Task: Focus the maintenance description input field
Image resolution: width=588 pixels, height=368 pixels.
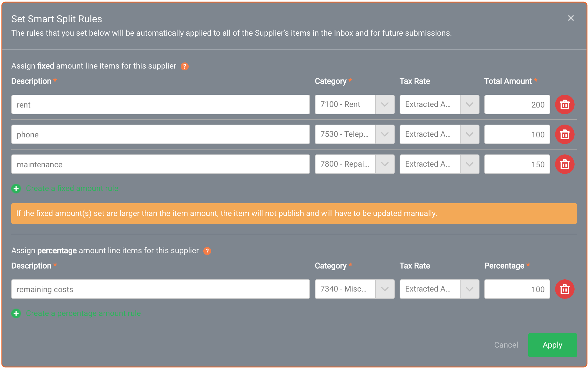Action: pyautogui.click(x=161, y=164)
